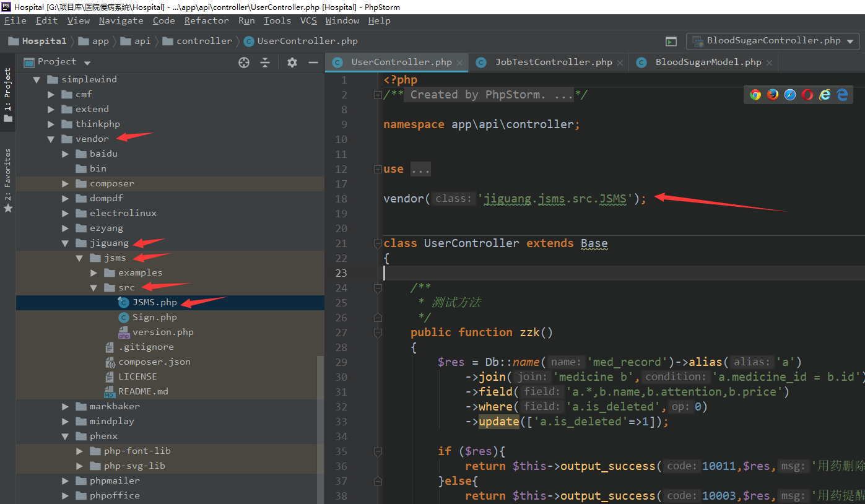
Task: Collapse the jsms folder
Action: point(80,258)
